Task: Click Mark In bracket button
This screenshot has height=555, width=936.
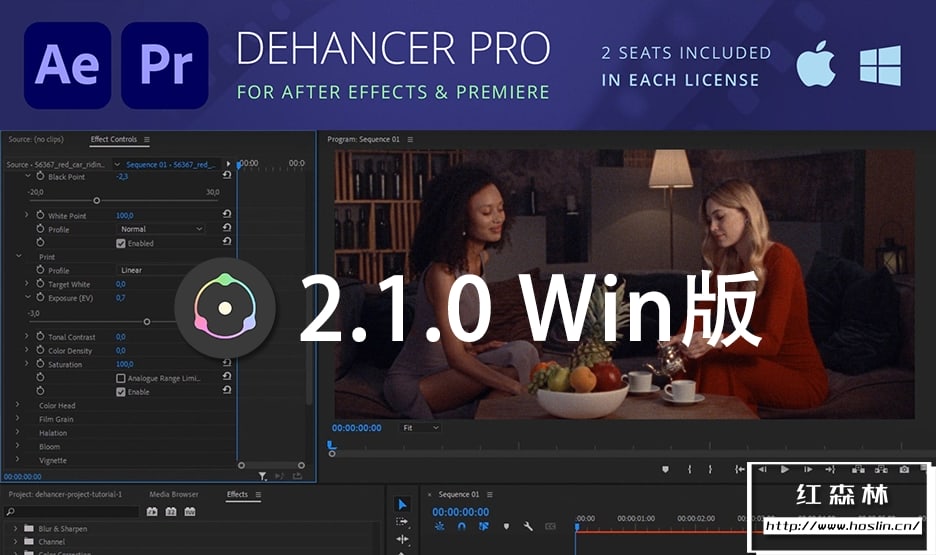Action: click(x=689, y=470)
